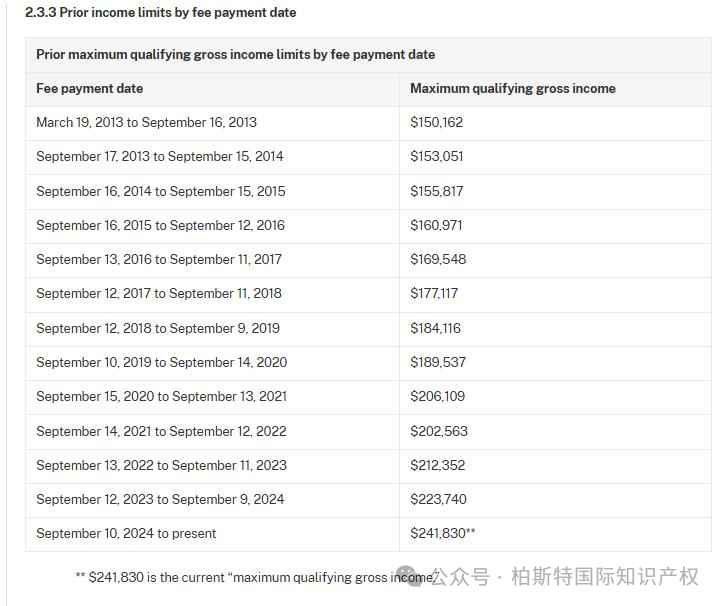Click the $206,109 income cell
This screenshot has width=722, height=606.
(x=438, y=396)
